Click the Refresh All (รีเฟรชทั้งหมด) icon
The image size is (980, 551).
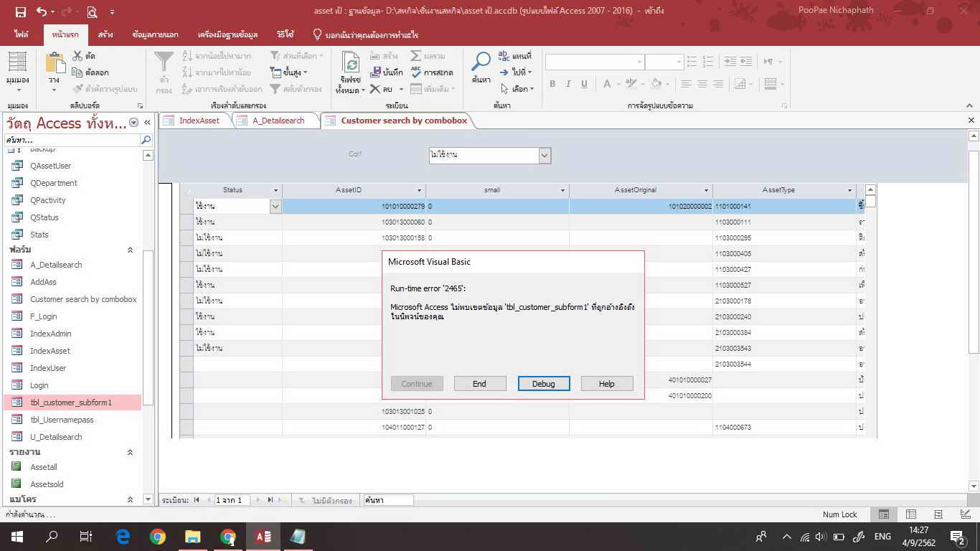coord(351,62)
